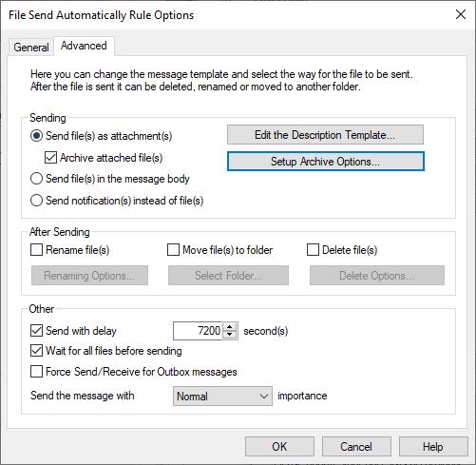
Task: Select the Advanced tab
Action: pyautogui.click(x=84, y=46)
